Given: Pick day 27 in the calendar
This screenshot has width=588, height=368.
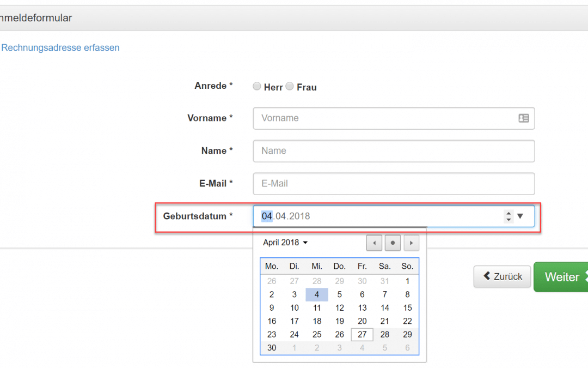Looking at the screenshot, I should point(362,335).
